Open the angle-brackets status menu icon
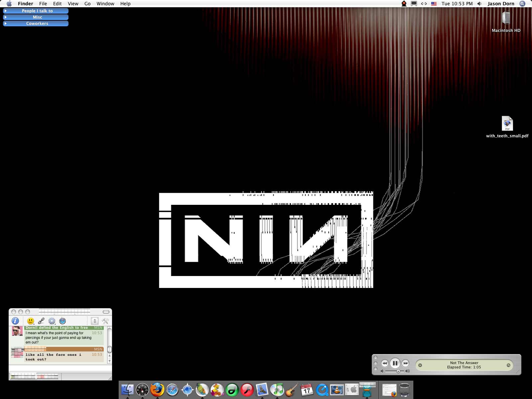 click(x=424, y=4)
